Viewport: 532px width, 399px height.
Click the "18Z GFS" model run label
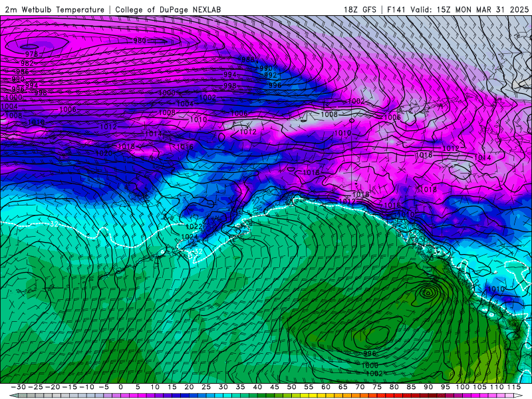[x=360, y=9]
